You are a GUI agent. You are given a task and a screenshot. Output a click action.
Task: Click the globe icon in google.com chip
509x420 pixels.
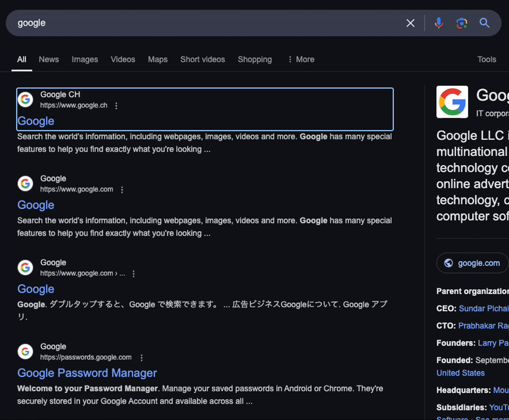448,263
